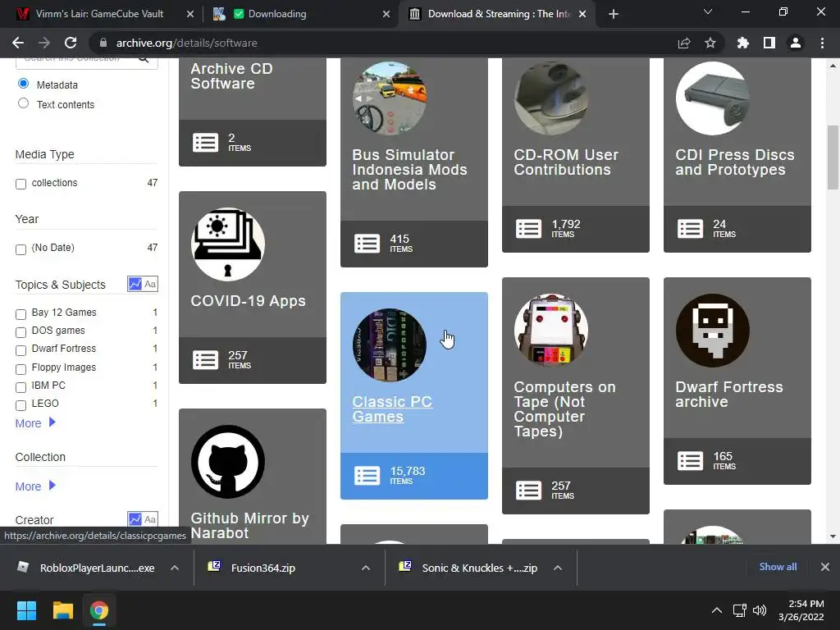The image size is (840, 630).
Task: Click the tab search chevron
Action: pyautogui.click(x=708, y=11)
